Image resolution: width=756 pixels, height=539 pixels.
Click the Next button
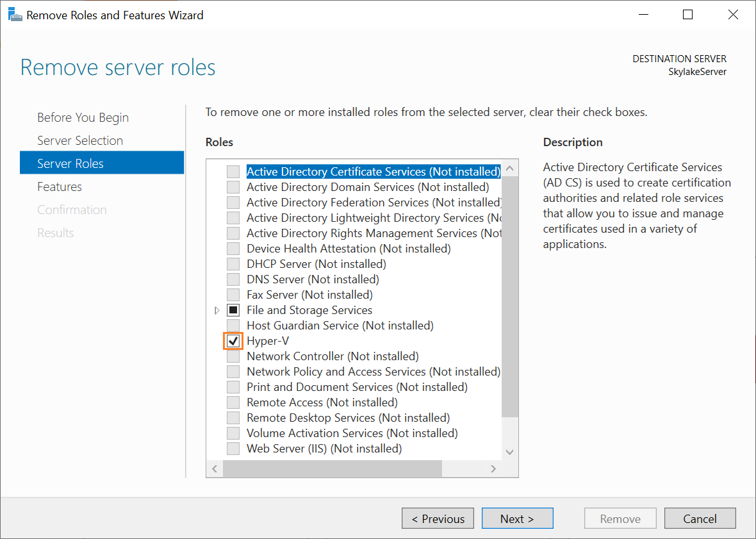tap(517, 518)
